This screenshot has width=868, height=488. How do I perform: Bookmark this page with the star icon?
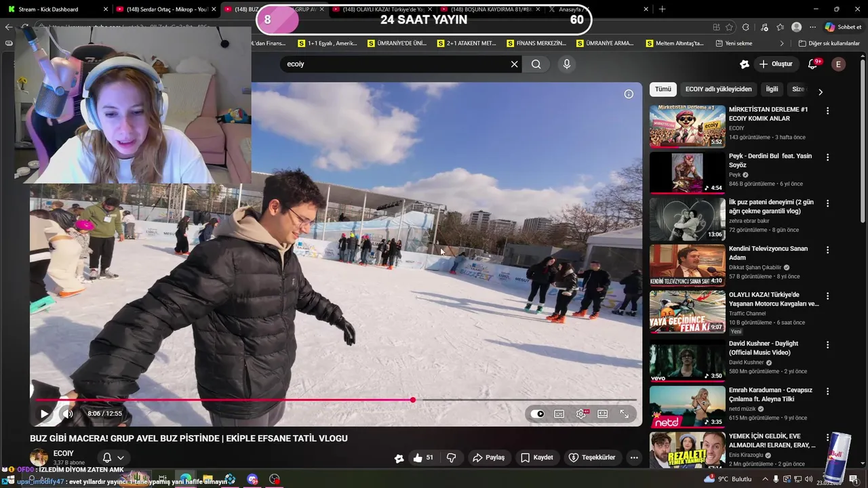coord(730,27)
